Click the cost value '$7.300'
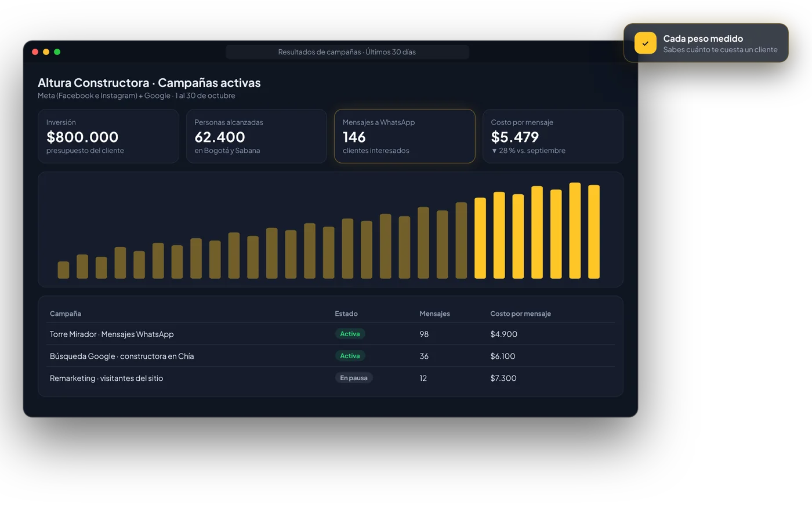The image size is (812, 510). (x=503, y=378)
